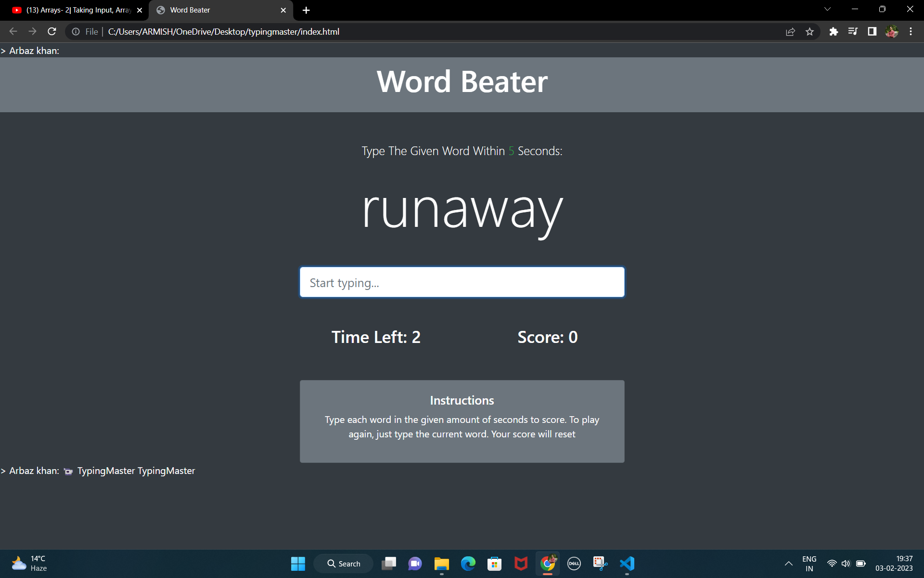Launch the Snipping Tool from the taskbar
Viewport: 924px width, 578px height.
point(600,563)
